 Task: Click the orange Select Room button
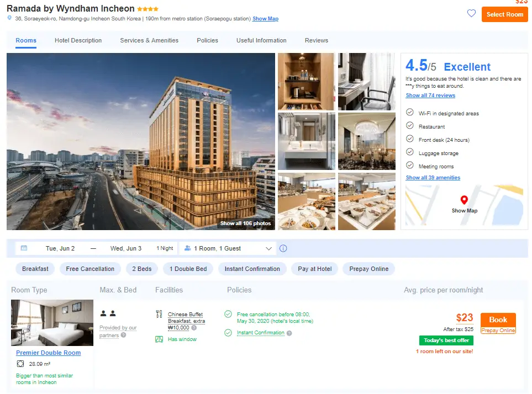504,14
